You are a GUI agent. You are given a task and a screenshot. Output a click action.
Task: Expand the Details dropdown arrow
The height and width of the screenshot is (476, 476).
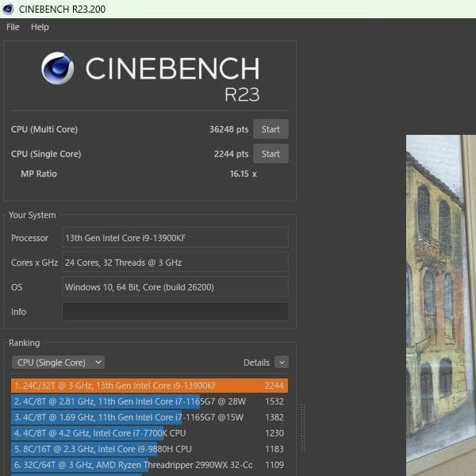tap(282, 363)
